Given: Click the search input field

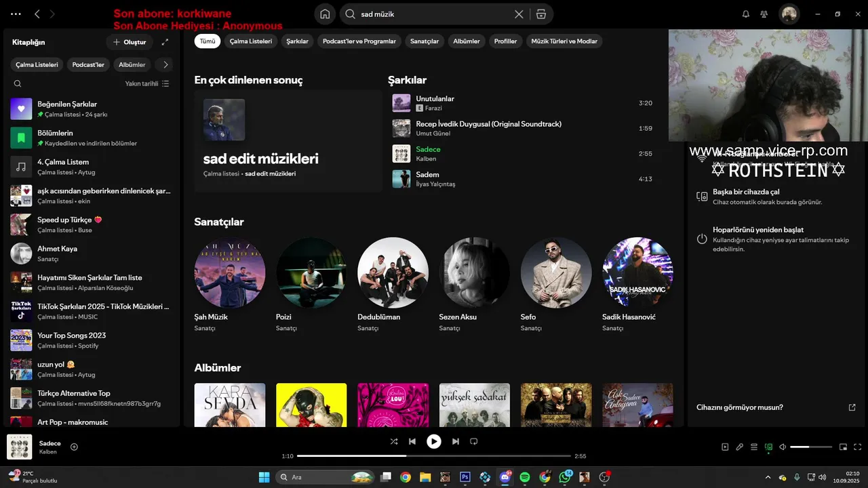Looking at the screenshot, I should tap(434, 14).
